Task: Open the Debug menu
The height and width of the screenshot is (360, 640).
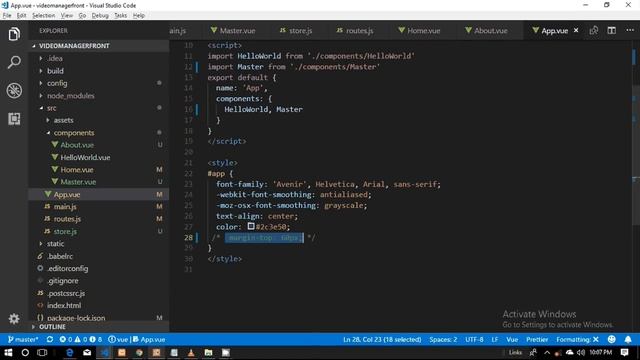Action: pos(100,16)
